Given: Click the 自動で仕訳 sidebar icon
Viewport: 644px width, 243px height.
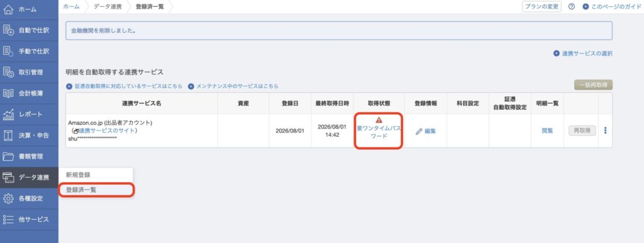Looking at the screenshot, I should coord(8,30).
